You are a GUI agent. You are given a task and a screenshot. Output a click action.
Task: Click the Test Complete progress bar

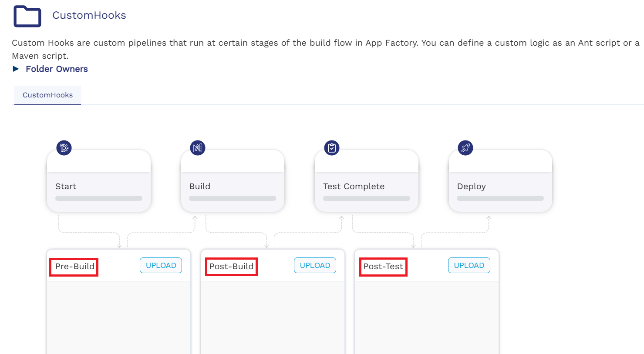click(x=367, y=198)
